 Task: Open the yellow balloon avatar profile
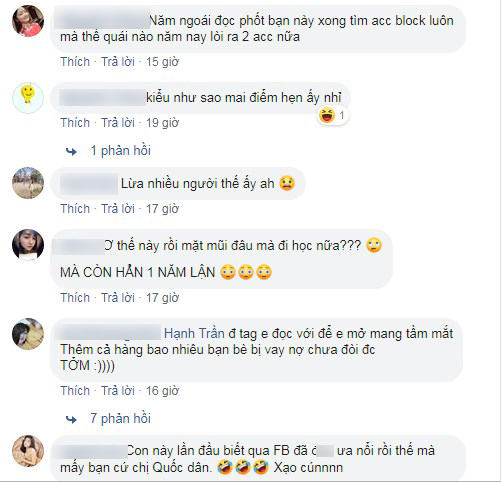click(x=28, y=98)
